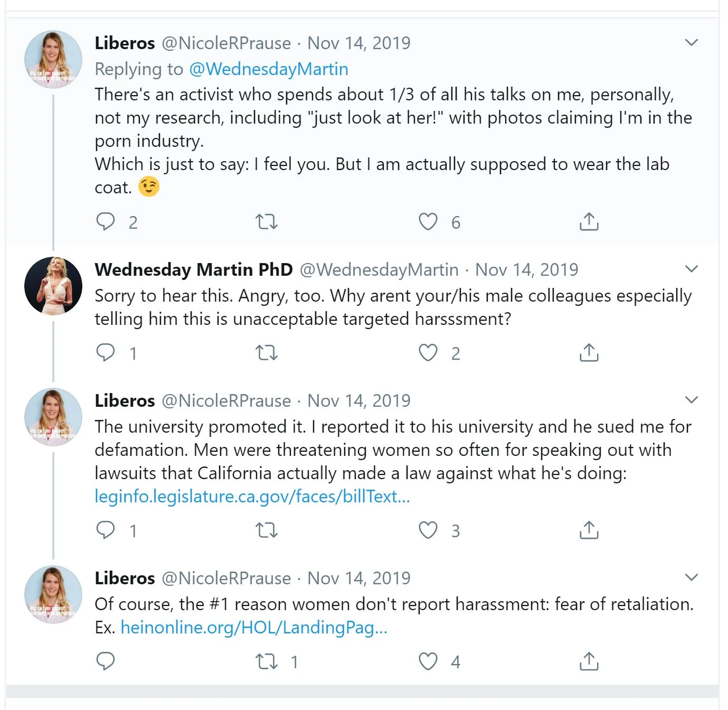Like the tweet with 6 likes
Image resolution: width=728 pixels, height=710 pixels.
point(428,222)
